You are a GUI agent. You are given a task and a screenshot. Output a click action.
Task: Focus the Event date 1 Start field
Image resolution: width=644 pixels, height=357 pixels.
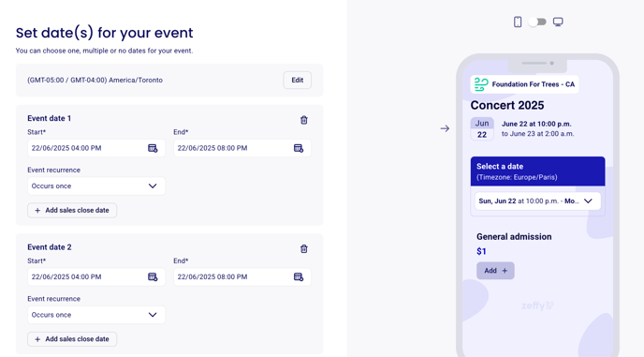96,148
